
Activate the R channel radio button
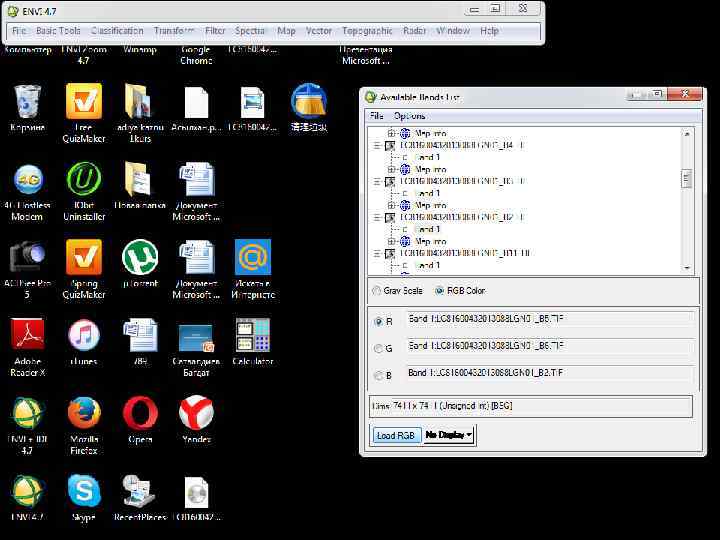click(378, 322)
